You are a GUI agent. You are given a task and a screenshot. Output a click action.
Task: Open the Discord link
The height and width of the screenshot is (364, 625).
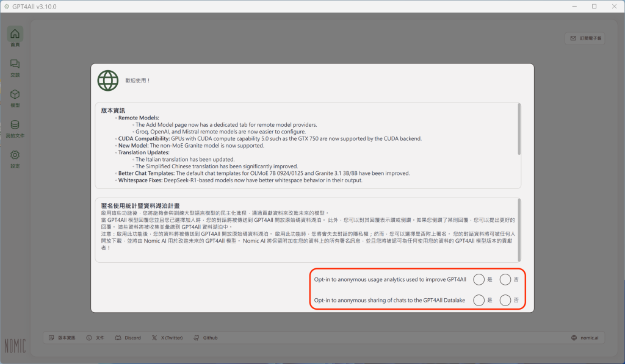128,338
